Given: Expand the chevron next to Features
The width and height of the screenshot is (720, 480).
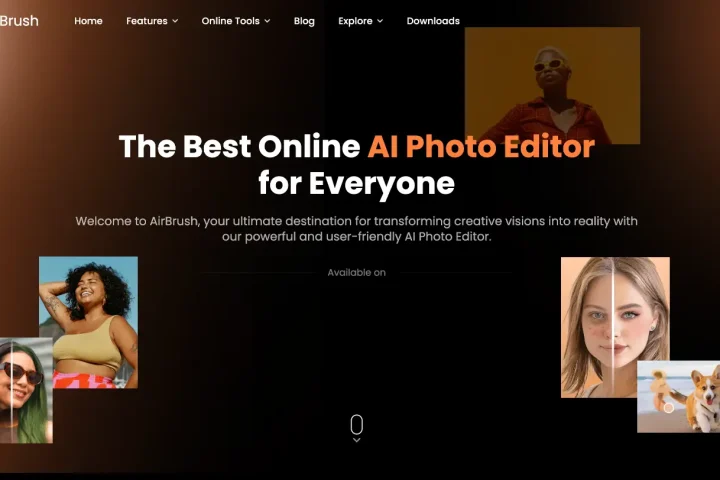Looking at the screenshot, I should (x=175, y=21).
